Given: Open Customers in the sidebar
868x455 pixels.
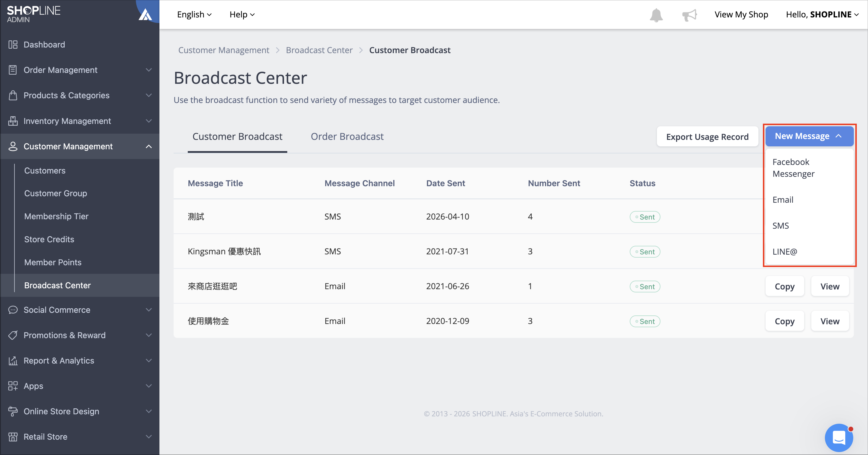Looking at the screenshot, I should 45,171.
